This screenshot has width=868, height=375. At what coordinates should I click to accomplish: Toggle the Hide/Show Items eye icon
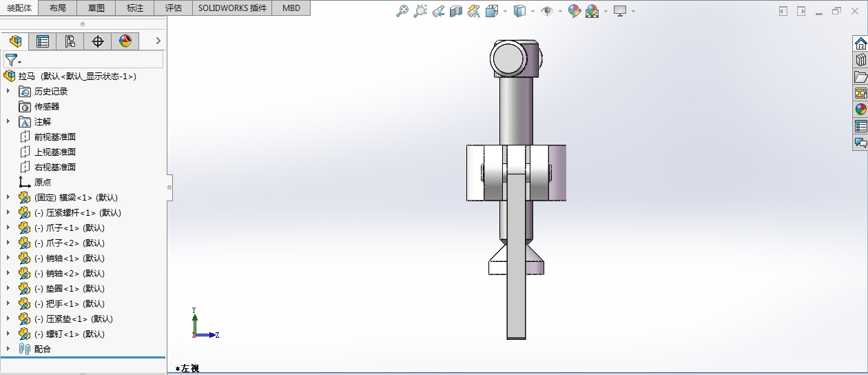tap(548, 11)
